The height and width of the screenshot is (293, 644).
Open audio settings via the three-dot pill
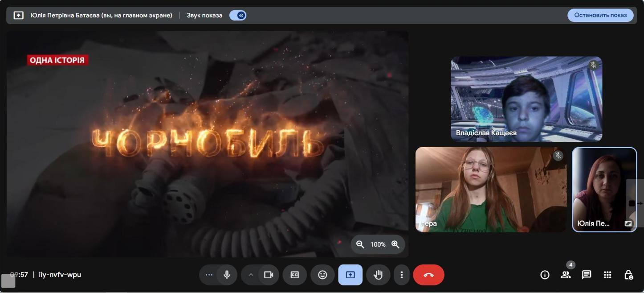click(209, 275)
